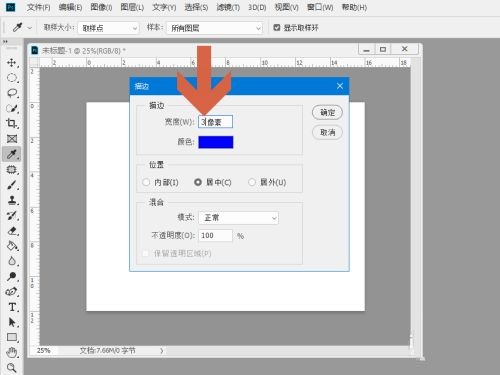Select the Clone Stamp tool
The image size is (500, 375).
point(12,200)
